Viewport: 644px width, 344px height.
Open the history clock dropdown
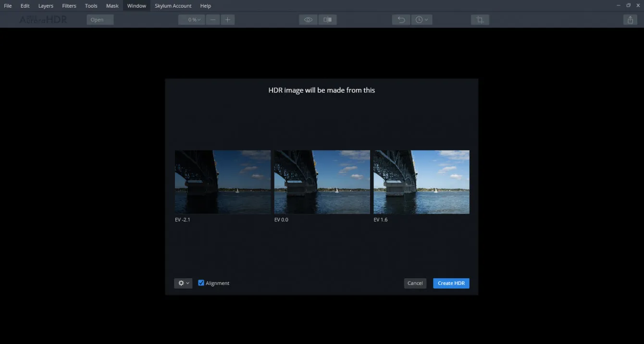421,20
